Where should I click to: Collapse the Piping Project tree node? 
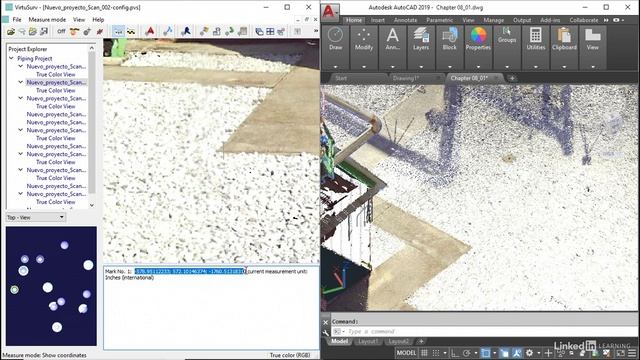(11, 58)
